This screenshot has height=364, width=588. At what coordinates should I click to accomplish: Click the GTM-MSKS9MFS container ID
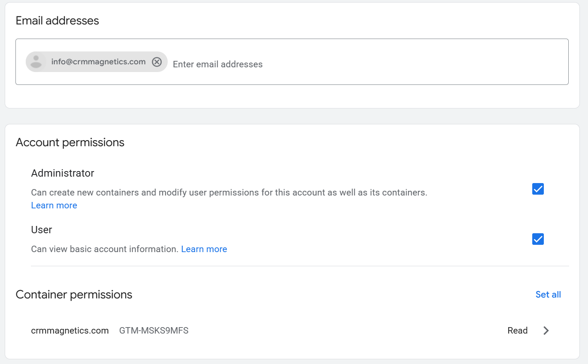[x=154, y=331]
